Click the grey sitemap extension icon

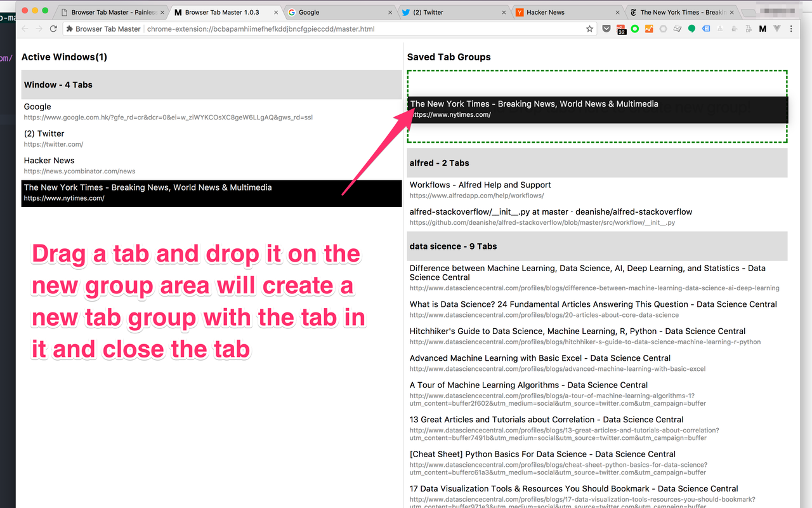pos(720,29)
